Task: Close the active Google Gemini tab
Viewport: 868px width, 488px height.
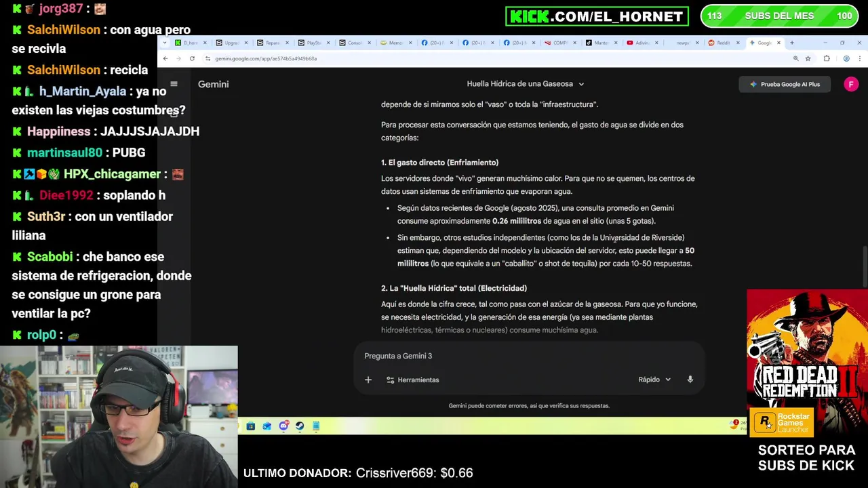Action: tap(778, 43)
